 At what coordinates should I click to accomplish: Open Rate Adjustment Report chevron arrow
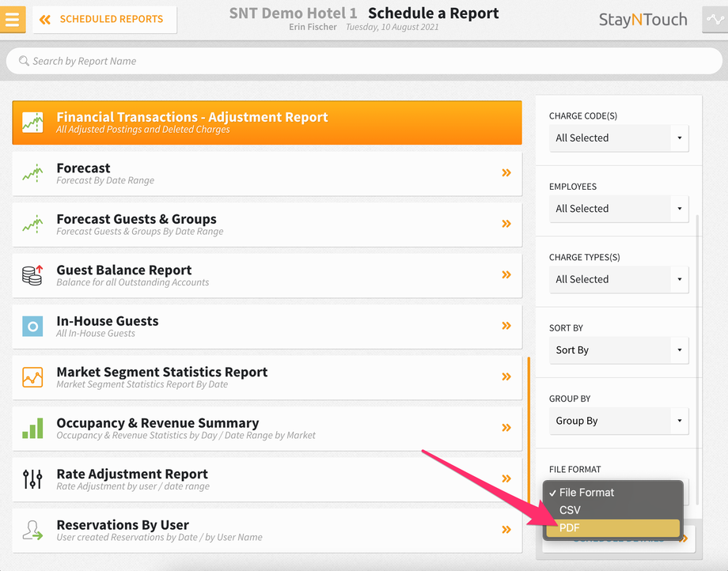pyautogui.click(x=506, y=478)
